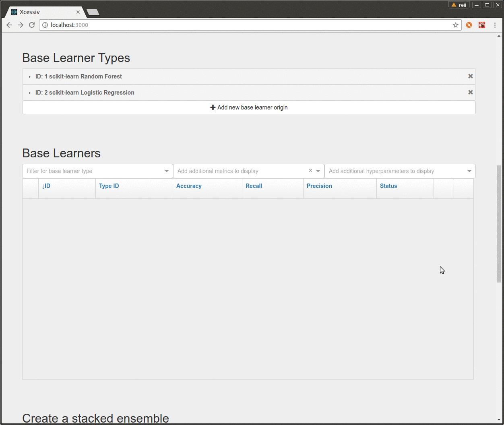The image size is (504, 425).
Task: Click the page info icon beside the URL
Action: tap(45, 25)
